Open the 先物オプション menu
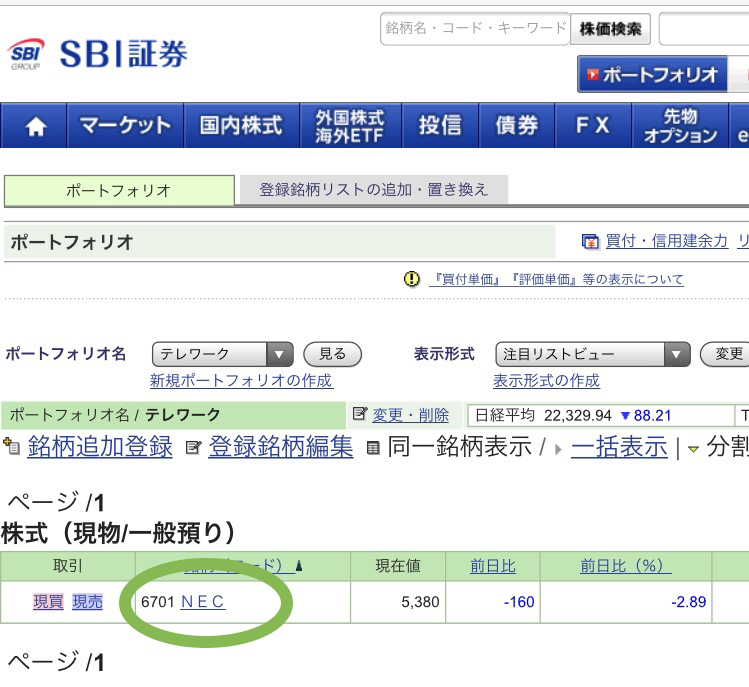The height and width of the screenshot is (687, 749). [x=680, y=126]
